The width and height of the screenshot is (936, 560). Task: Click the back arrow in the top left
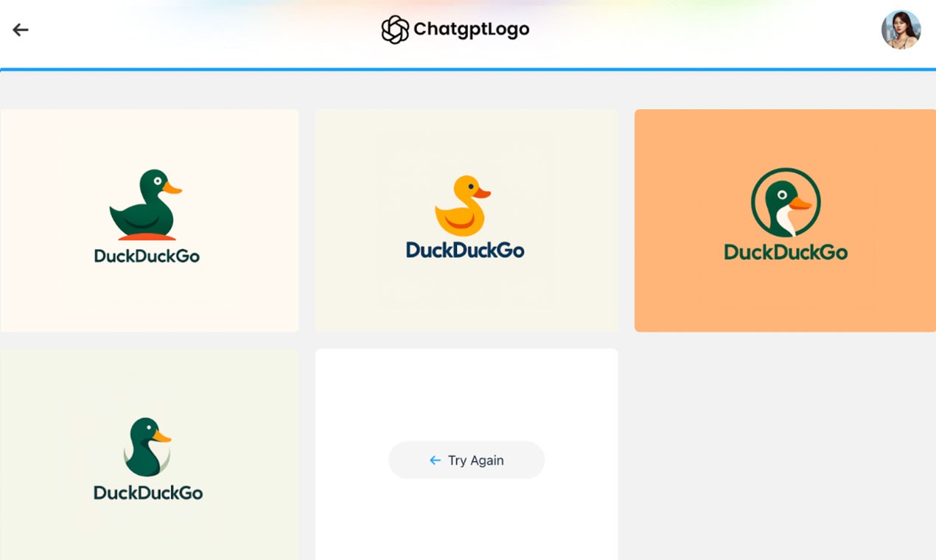[x=20, y=29]
